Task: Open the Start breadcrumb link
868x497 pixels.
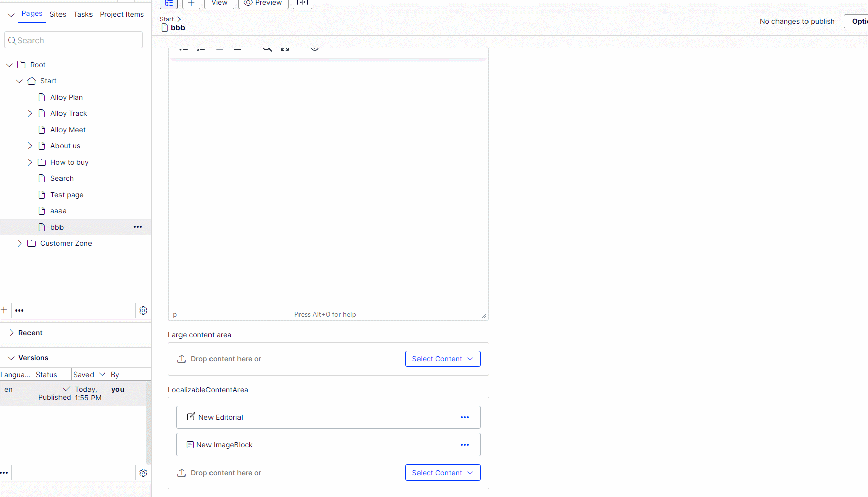Action: click(166, 19)
